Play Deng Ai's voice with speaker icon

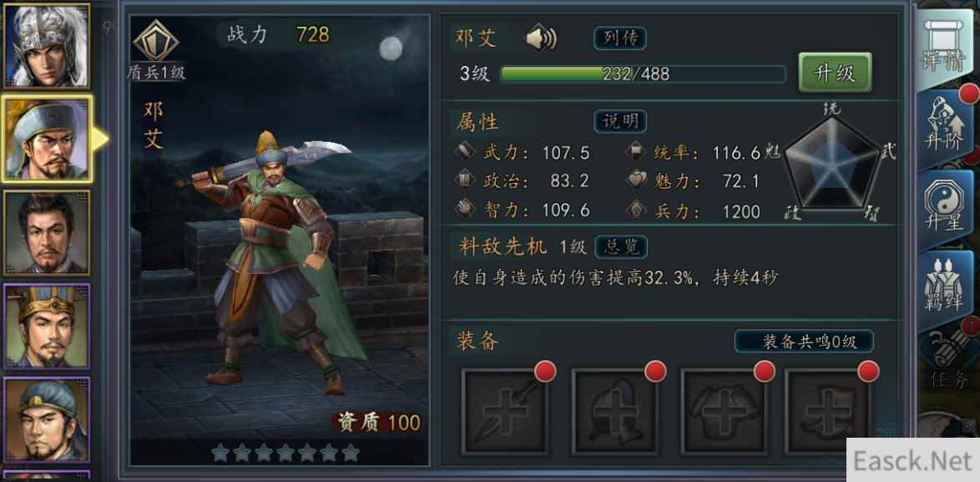coord(541,38)
